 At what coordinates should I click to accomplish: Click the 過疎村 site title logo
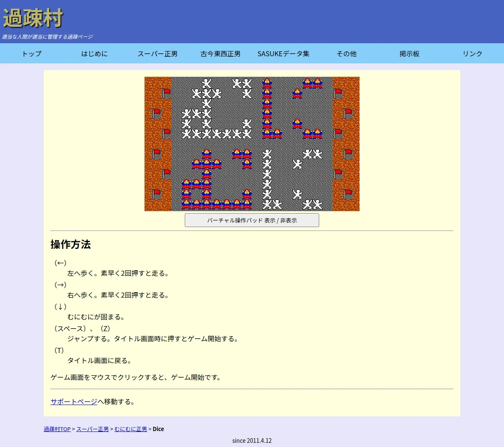[x=33, y=18]
